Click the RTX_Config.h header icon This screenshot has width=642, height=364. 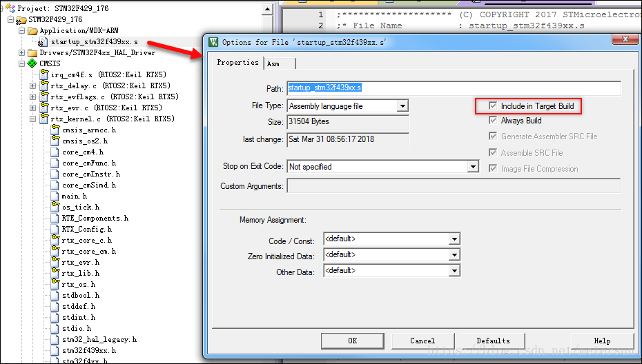click(55, 229)
